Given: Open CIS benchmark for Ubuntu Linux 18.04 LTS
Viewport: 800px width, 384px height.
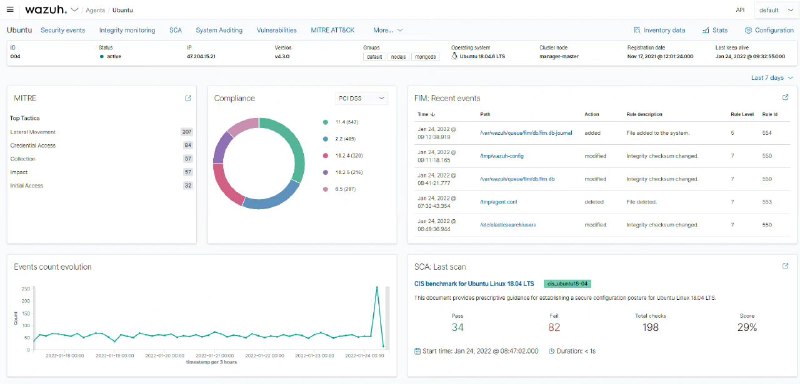Looking at the screenshot, I should [474, 284].
